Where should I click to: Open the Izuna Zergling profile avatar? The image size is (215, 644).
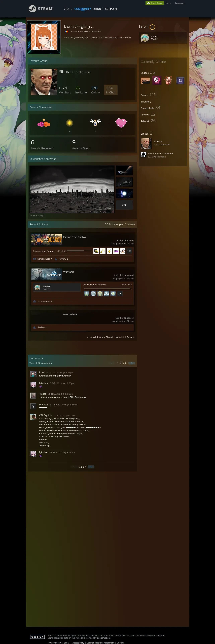tap(44, 37)
